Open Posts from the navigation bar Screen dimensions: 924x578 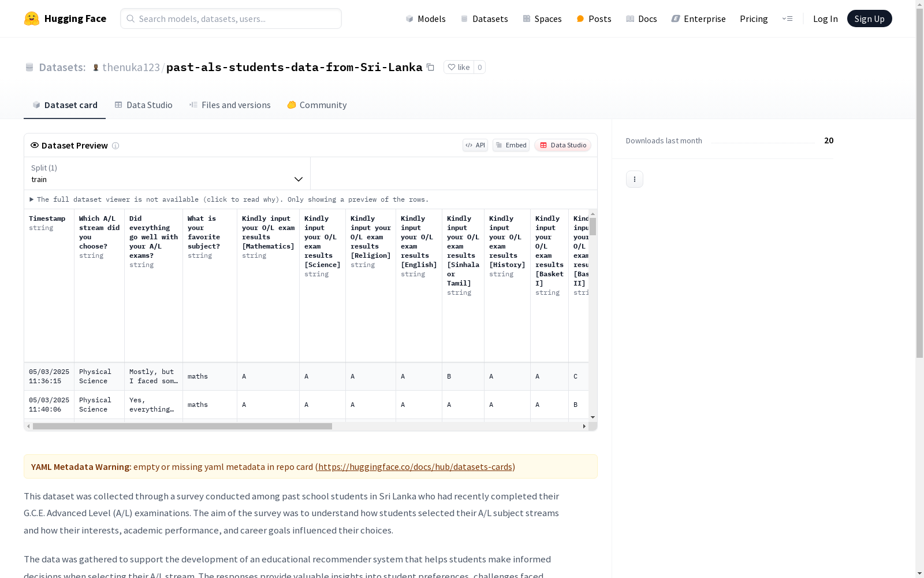tap(594, 18)
